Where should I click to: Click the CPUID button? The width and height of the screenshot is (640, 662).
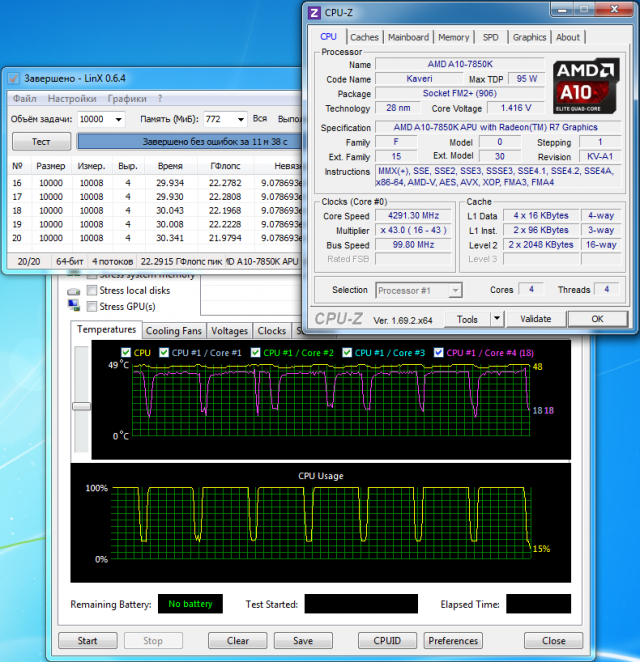pos(387,640)
